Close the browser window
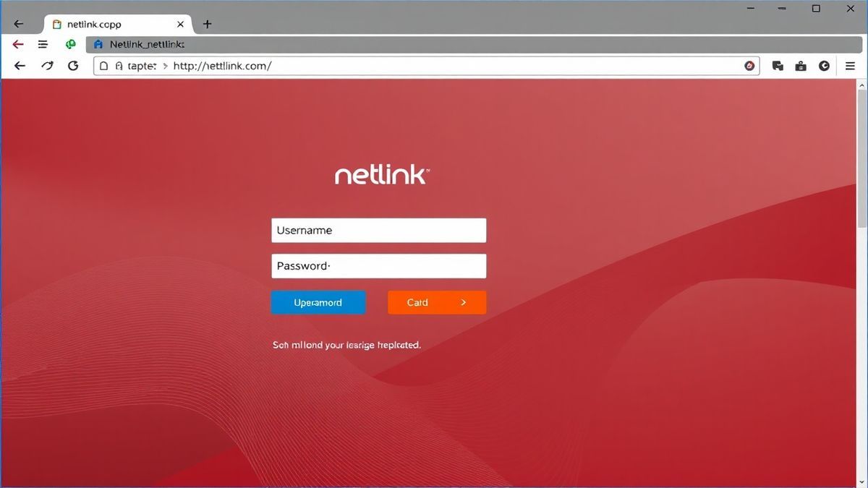868x488 pixels. click(850, 9)
